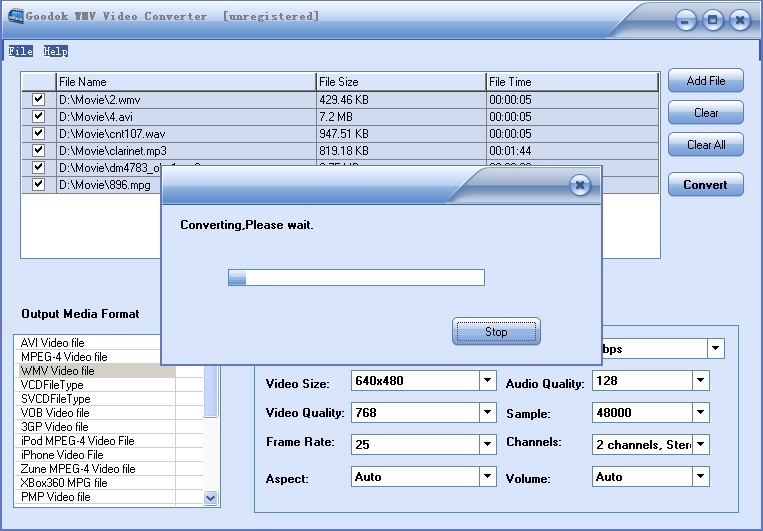Open the Sample rate dropdown
Screen dimensions: 763x531
tap(700, 413)
